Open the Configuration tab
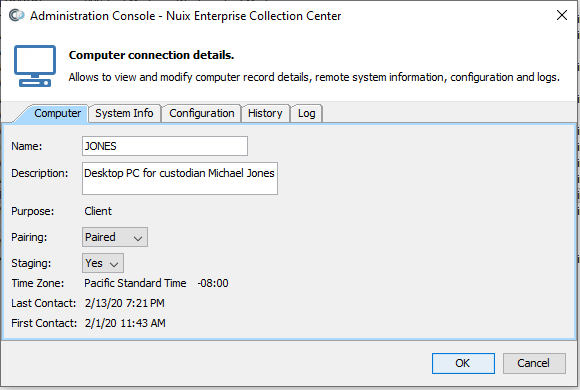The width and height of the screenshot is (580, 390). coord(202,113)
